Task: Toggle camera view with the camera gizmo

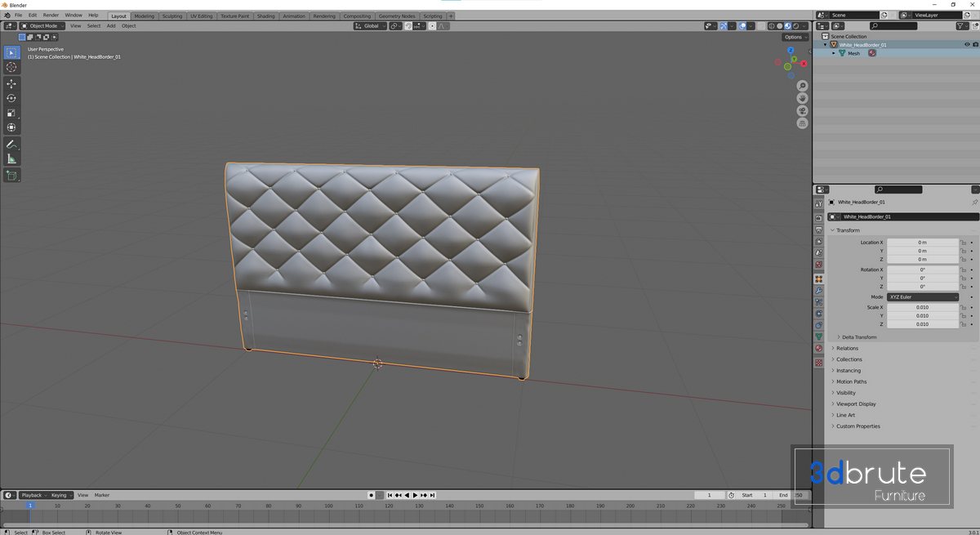Action: (x=802, y=110)
